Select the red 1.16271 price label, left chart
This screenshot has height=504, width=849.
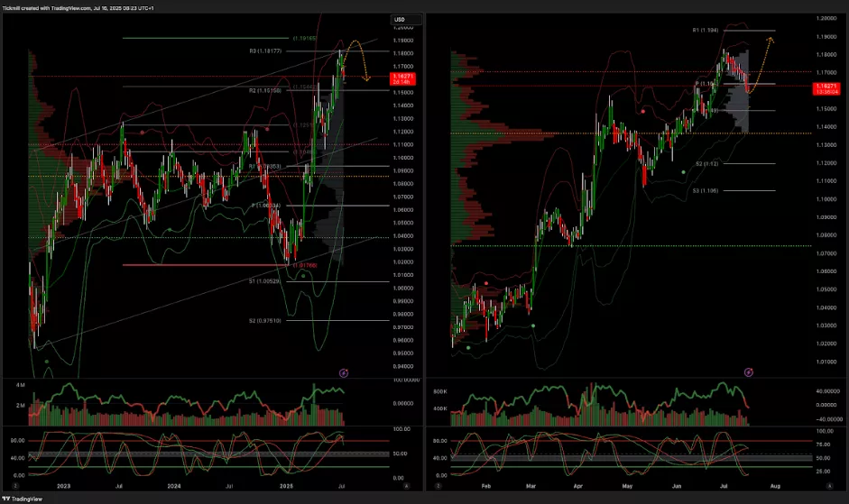click(401, 79)
